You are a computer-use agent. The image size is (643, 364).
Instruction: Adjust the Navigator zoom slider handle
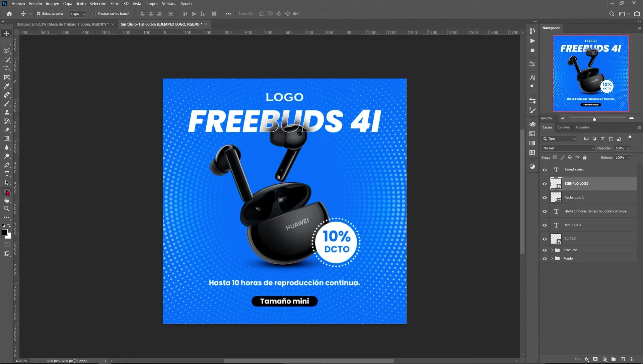[594, 119]
